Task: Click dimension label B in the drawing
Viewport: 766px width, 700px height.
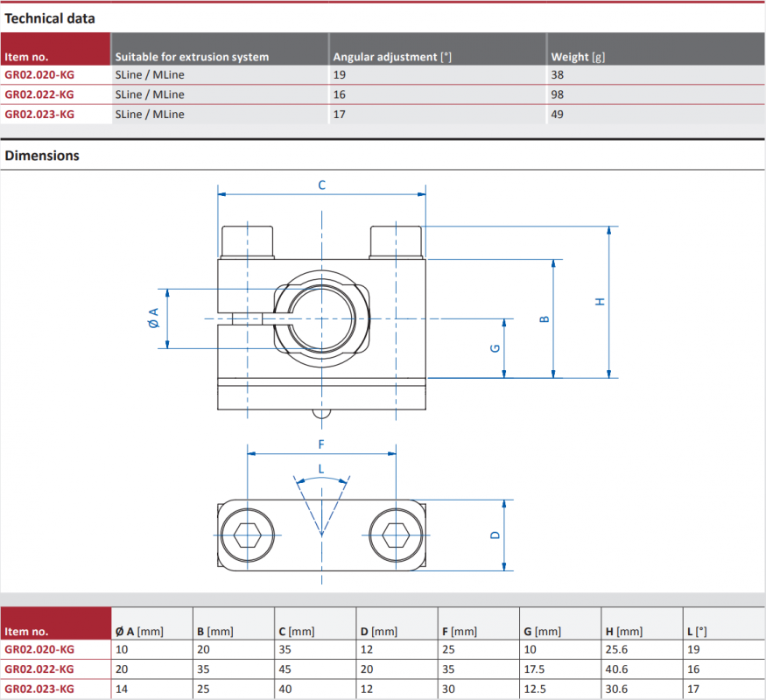Action: click(x=545, y=319)
